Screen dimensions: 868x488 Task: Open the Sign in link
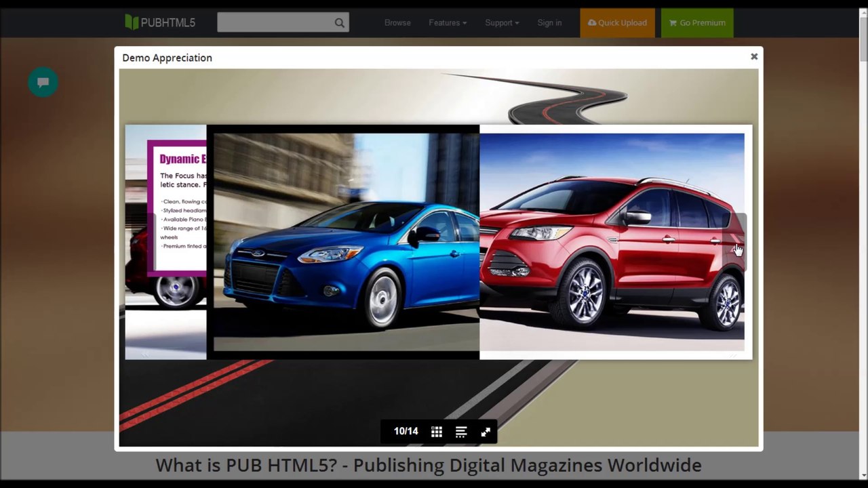point(549,22)
